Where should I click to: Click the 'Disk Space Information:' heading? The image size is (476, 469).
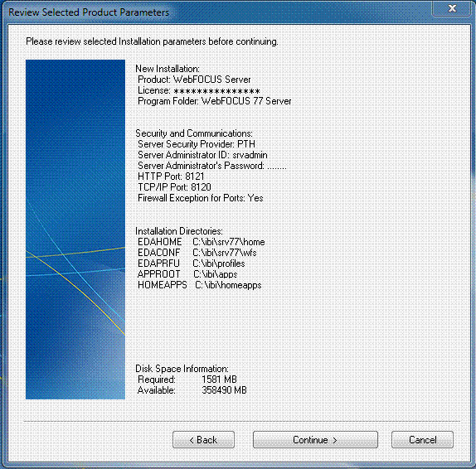(182, 369)
